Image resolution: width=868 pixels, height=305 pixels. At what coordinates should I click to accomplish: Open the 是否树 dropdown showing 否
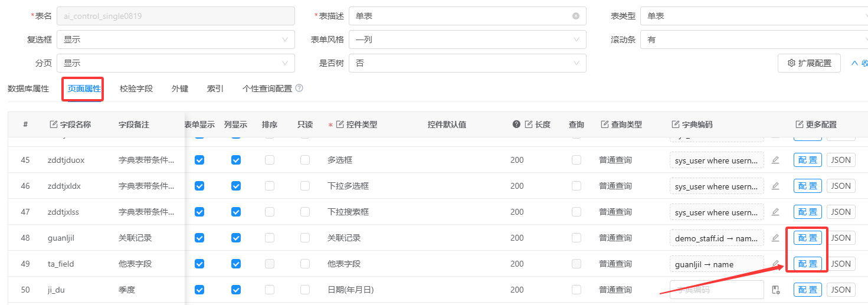[467, 63]
